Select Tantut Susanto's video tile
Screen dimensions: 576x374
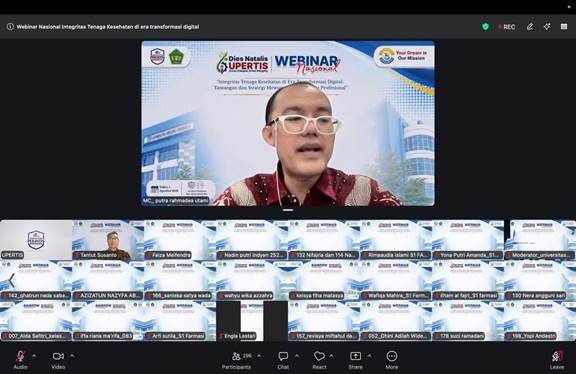108,240
